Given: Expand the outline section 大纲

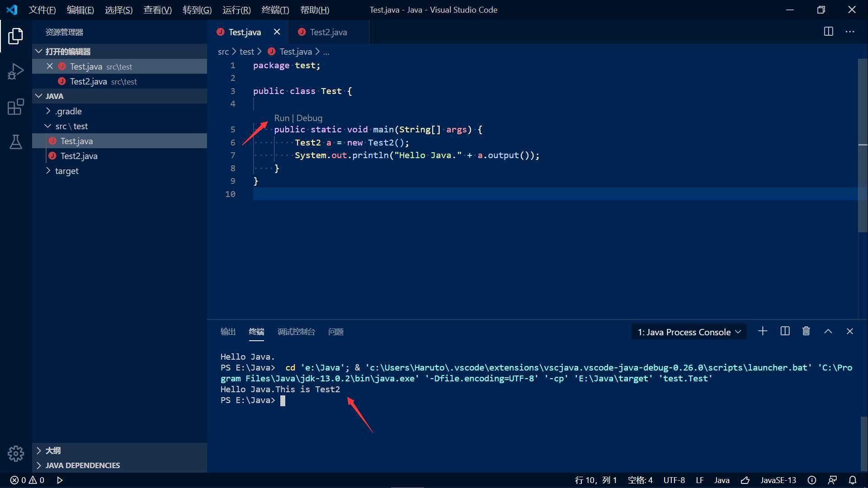Looking at the screenshot, I should (x=120, y=450).
